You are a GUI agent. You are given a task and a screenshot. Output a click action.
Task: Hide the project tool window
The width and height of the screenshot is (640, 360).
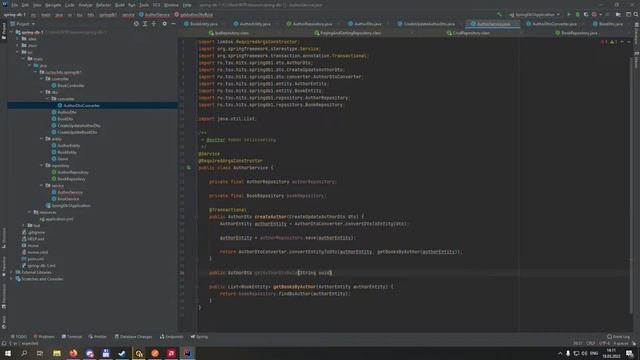pos(173,24)
